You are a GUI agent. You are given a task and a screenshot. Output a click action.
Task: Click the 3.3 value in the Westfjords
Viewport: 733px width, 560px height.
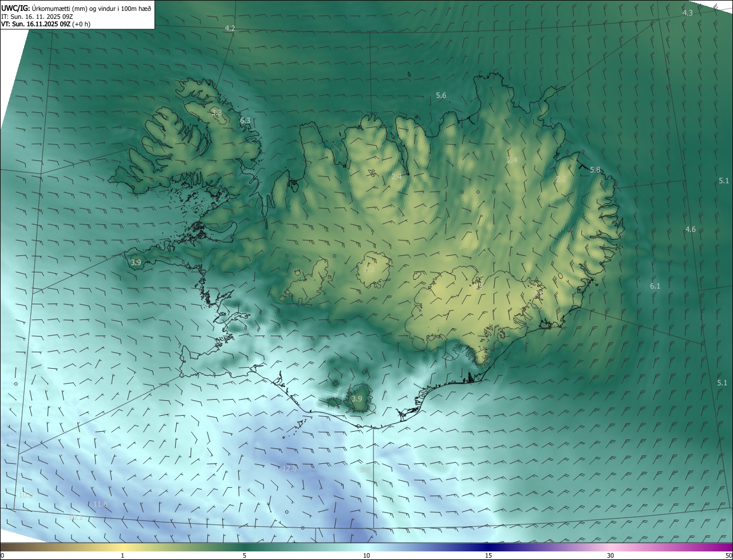coord(216,113)
